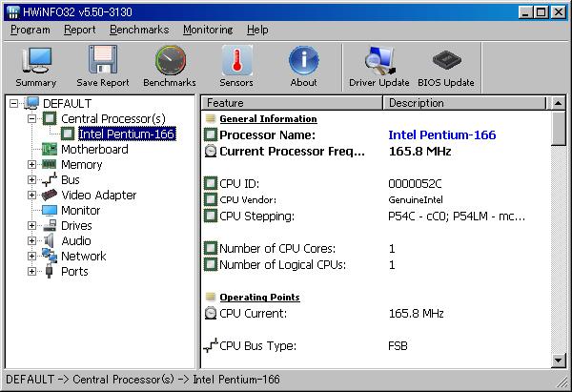Select Intel Pentium-166 in the tree
Image resolution: width=572 pixels, height=392 pixels.
point(127,134)
